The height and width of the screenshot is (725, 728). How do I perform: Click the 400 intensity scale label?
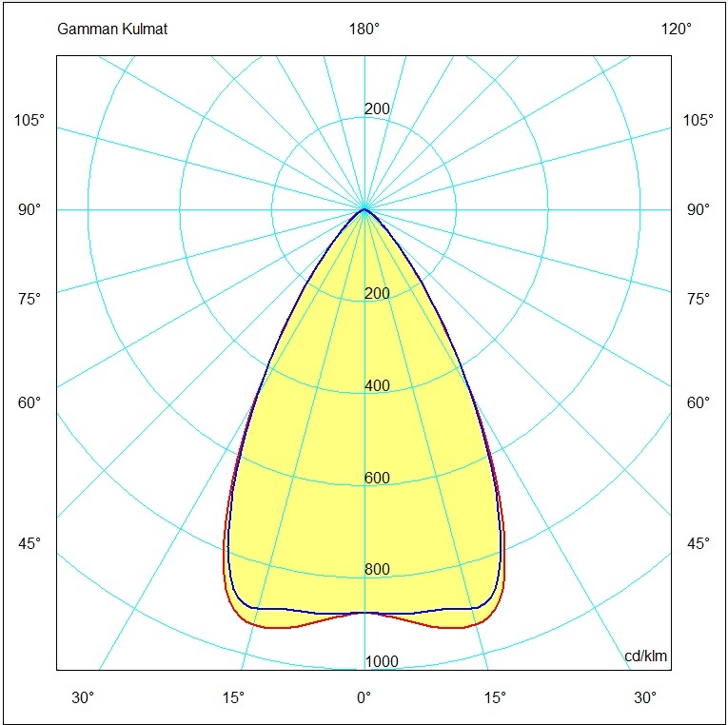tap(377, 385)
